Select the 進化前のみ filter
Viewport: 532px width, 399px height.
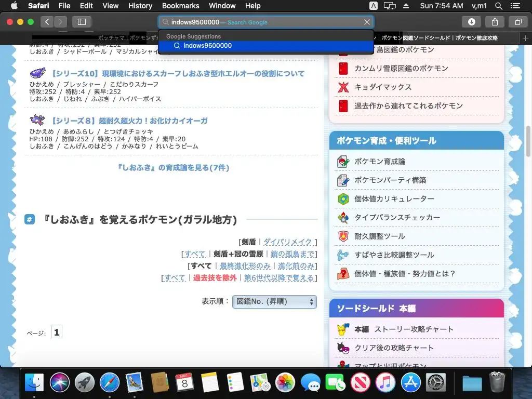(x=296, y=266)
